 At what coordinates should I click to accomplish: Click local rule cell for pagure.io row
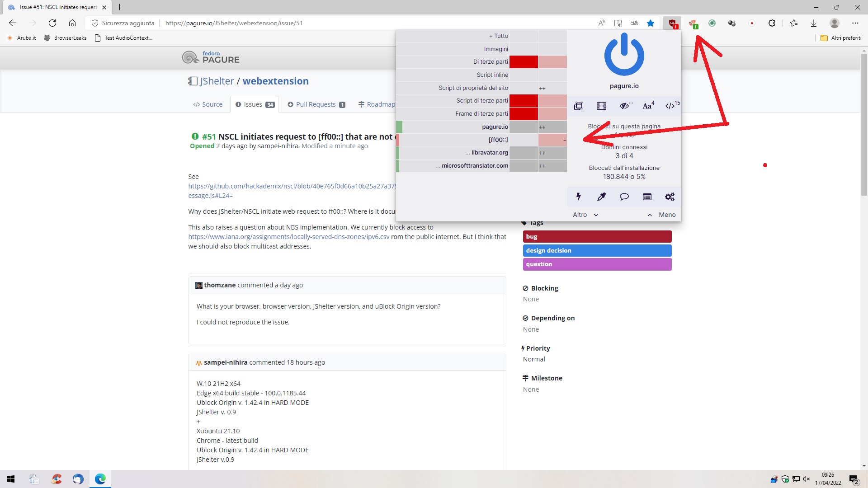point(552,127)
